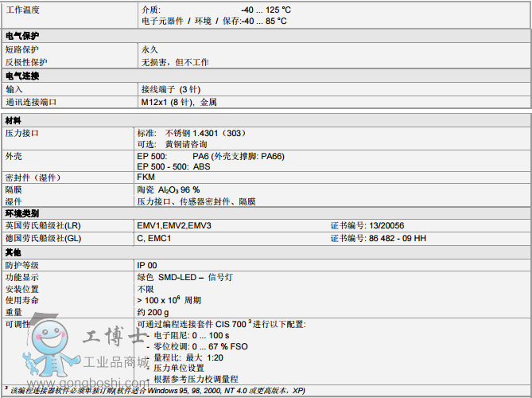Click the 压力接口 row label

[22, 132]
